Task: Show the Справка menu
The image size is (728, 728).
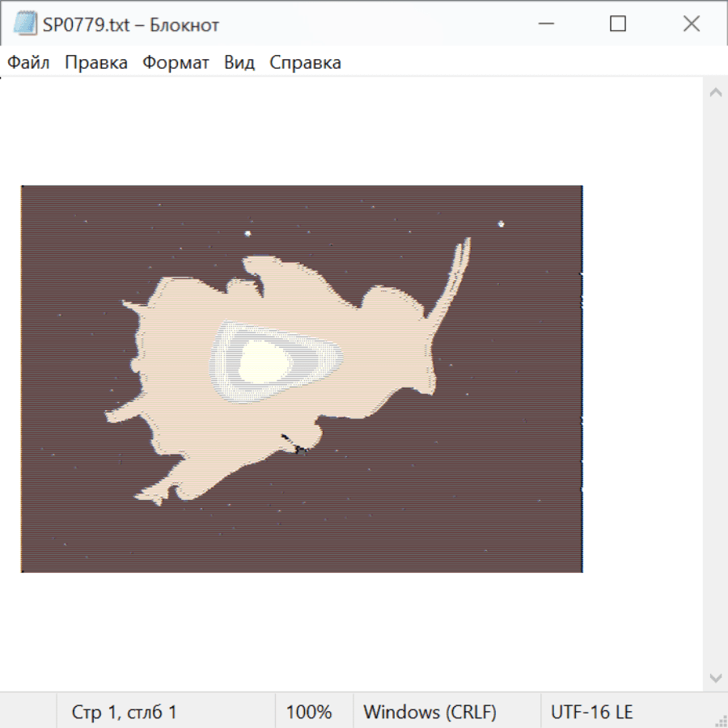Action: (305, 63)
